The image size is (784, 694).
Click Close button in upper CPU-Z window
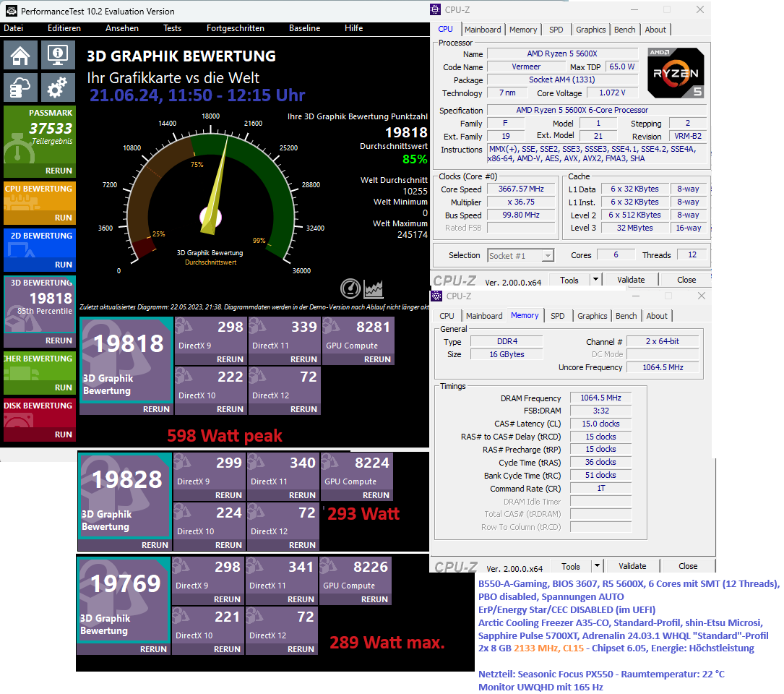tap(686, 280)
